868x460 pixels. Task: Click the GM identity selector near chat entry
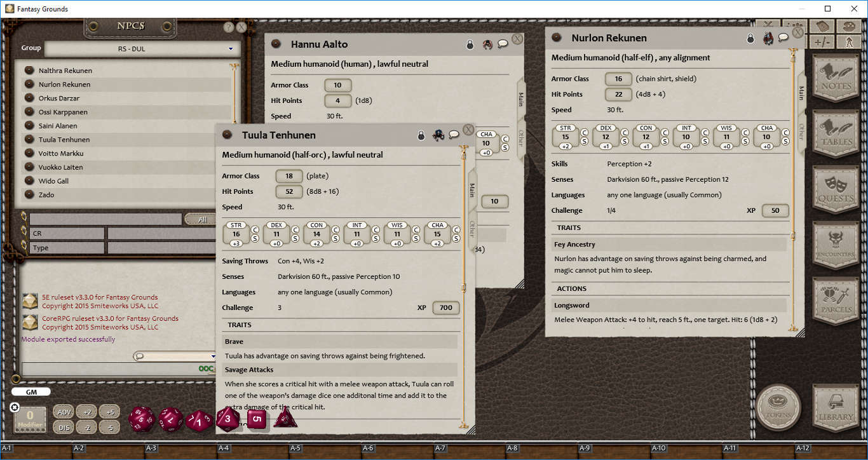pos(31,392)
